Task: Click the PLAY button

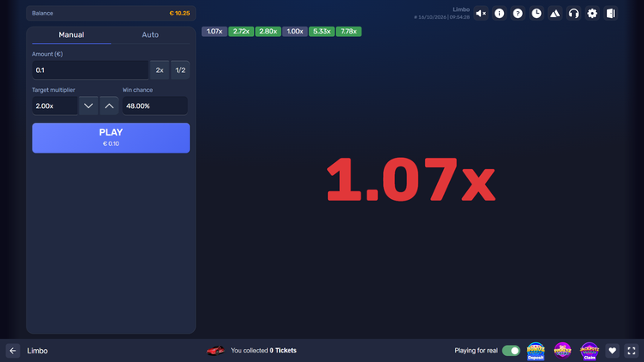Action: (111, 138)
